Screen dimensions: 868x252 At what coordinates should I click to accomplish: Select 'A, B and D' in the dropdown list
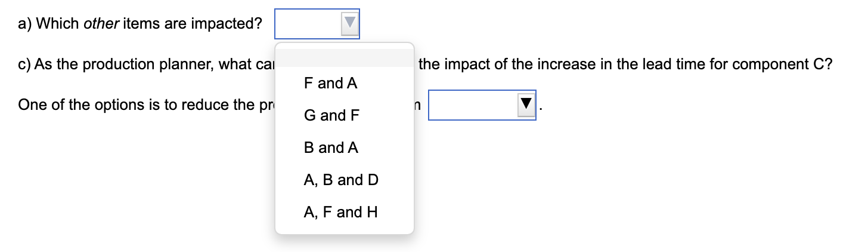[x=341, y=180]
